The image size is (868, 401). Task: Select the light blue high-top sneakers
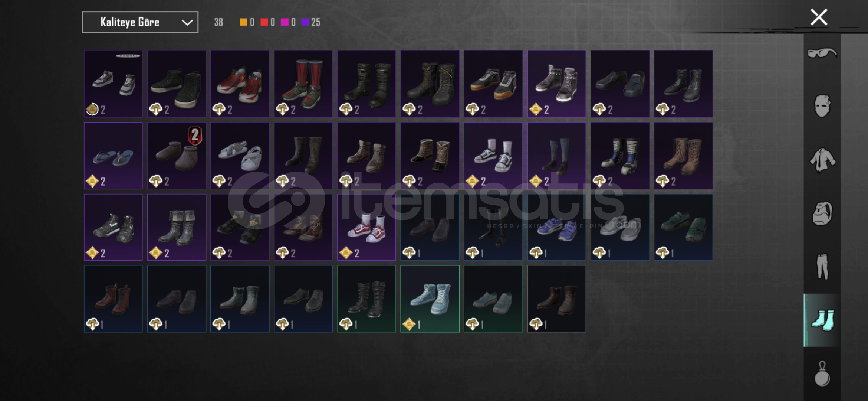point(430,299)
